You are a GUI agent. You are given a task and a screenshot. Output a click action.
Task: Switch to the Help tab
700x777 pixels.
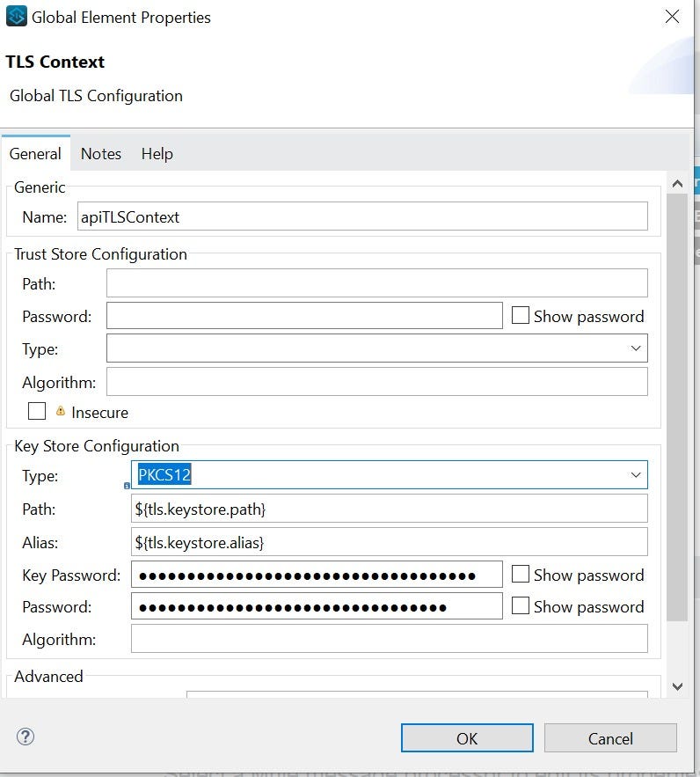click(157, 154)
